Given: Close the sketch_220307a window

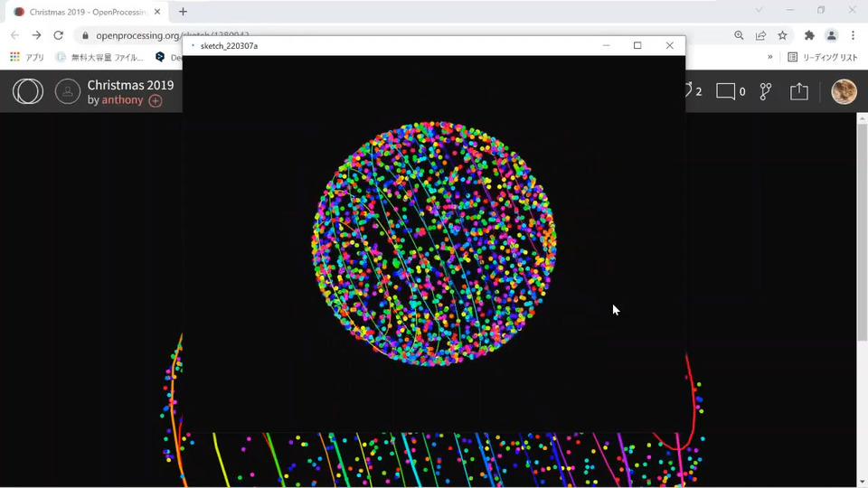Looking at the screenshot, I should [670, 45].
